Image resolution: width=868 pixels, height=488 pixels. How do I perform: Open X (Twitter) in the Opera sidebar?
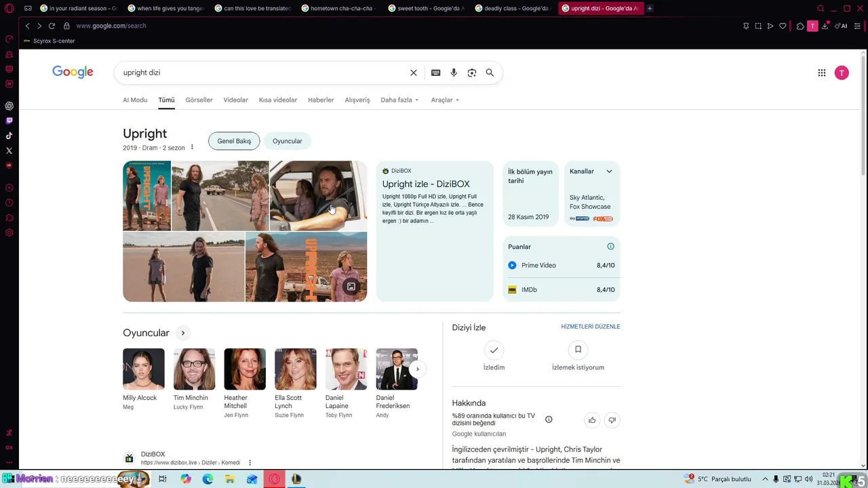(x=9, y=150)
